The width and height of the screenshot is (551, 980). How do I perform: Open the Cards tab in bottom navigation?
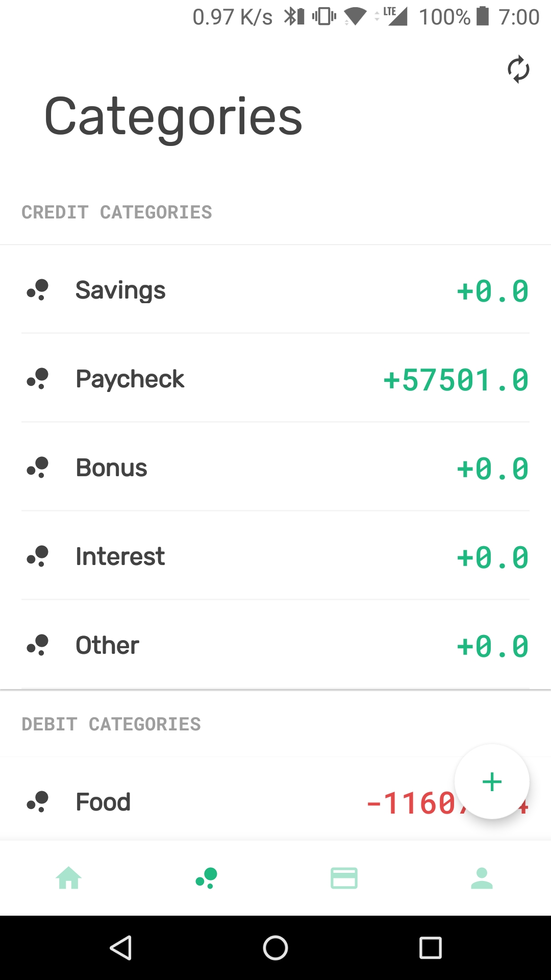click(344, 878)
